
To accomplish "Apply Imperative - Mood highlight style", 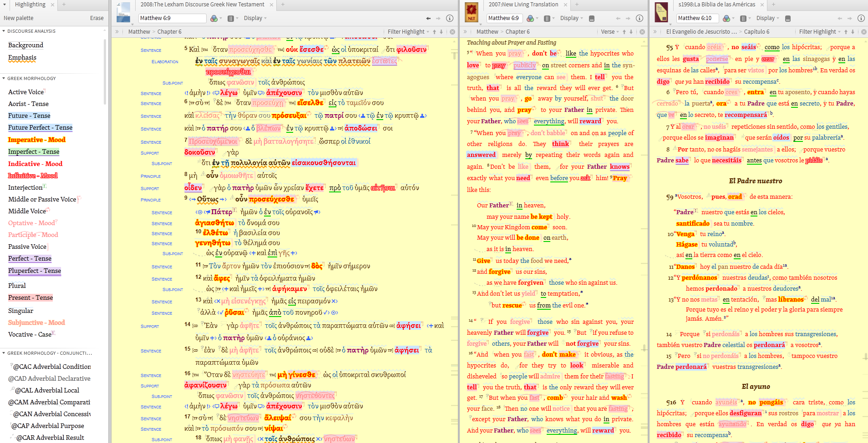I will point(37,140).
